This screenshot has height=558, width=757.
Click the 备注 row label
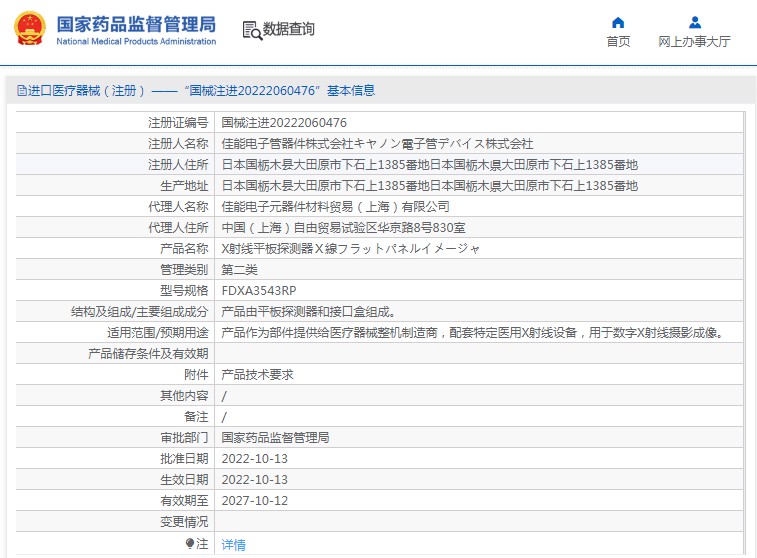[x=196, y=417]
